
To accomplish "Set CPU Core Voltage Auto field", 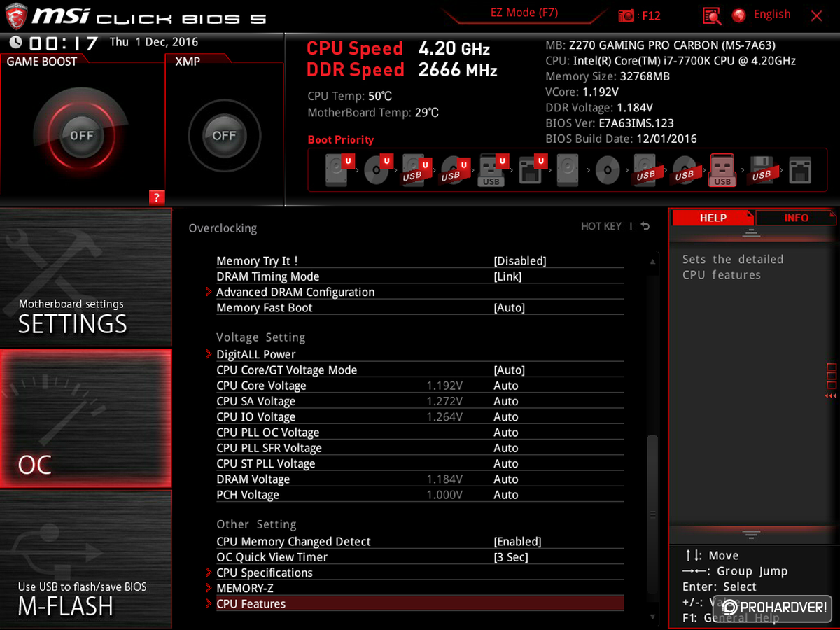I will (x=506, y=386).
